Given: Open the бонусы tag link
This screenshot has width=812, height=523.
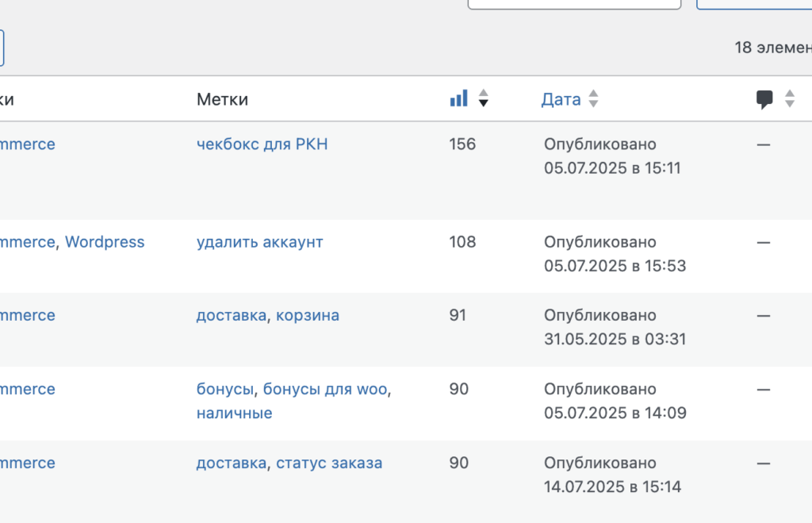Looking at the screenshot, I should pos(224,389).
